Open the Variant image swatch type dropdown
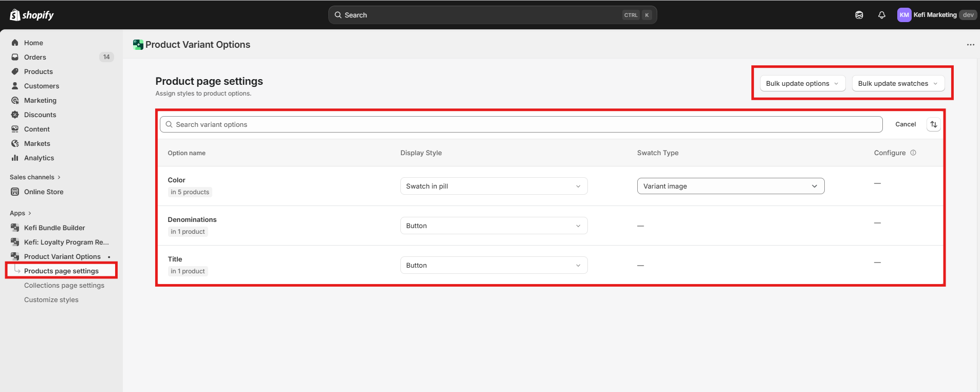Viewport: 980px width, 392px height. tap(730, 186)
